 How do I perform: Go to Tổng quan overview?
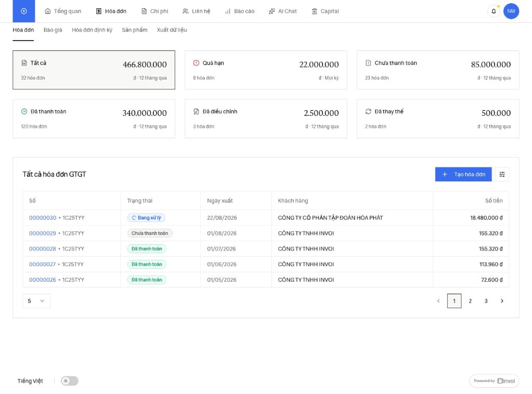[63, 11]
